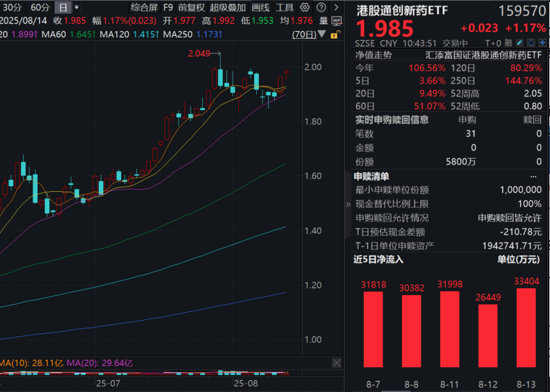
Task: Close the volume sub-chart with its X button
Action: (x=337, y=363)
